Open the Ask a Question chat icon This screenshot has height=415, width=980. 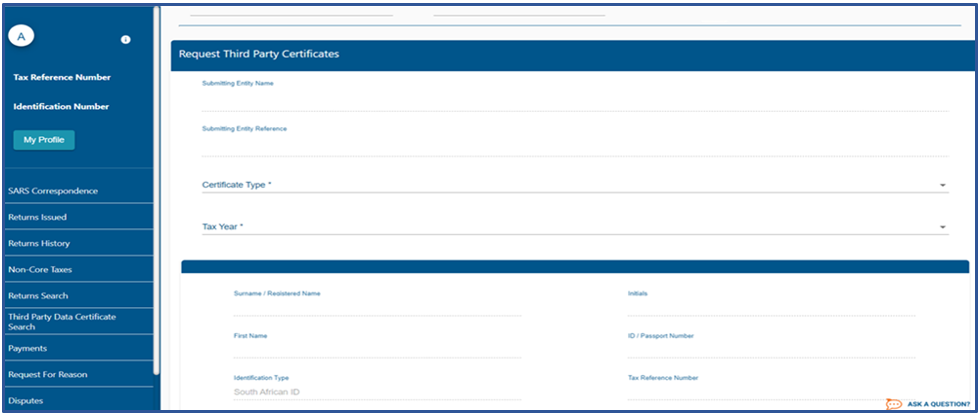(x=893, y=404)
